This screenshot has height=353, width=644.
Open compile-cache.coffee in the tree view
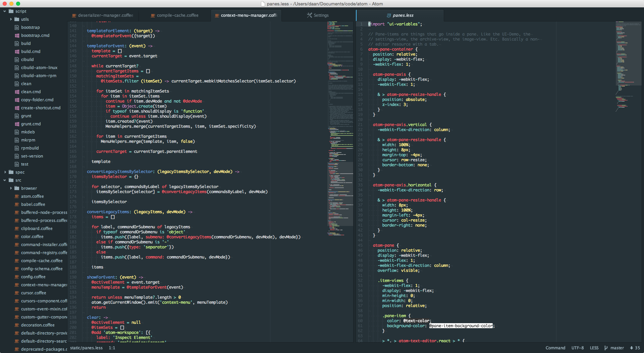42,261
